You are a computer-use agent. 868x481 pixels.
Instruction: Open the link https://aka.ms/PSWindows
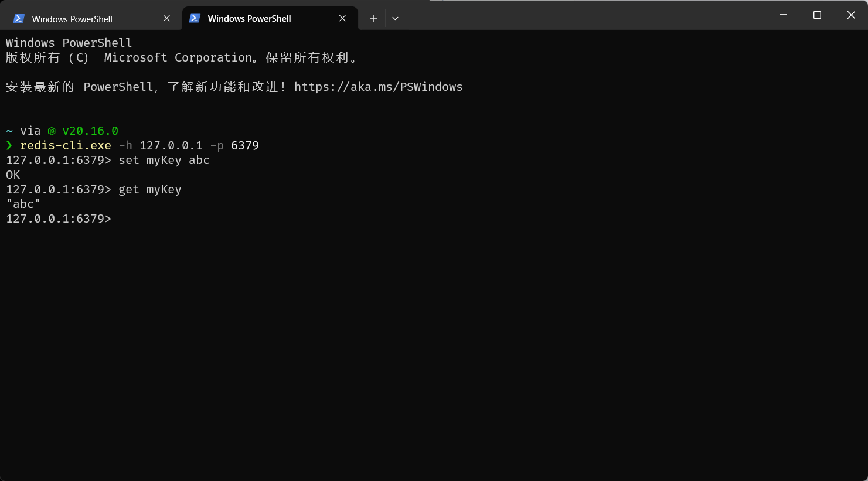[379, 87]
